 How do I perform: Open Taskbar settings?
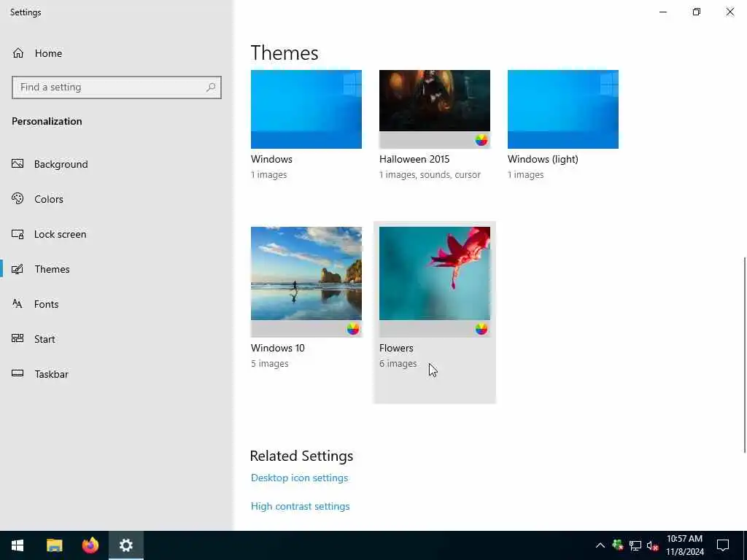(x=52, y=374)
